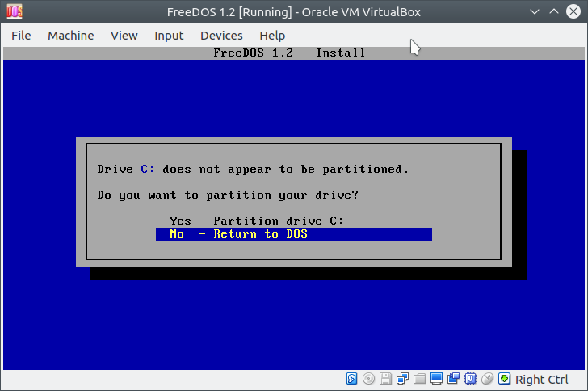Open the Devices menu
Screen dimensions: 588x391
tap(221, 36)
